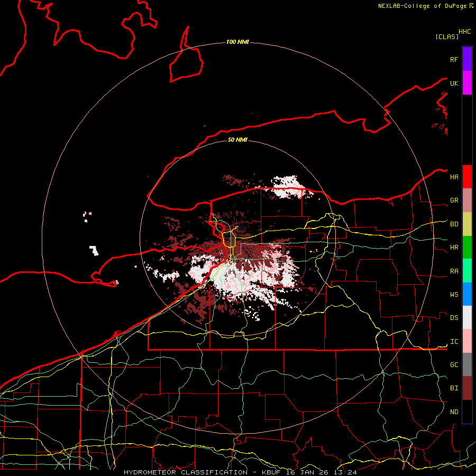Click the HHC product label
This screenshot has width=476, height=476.
coord(464,32)
